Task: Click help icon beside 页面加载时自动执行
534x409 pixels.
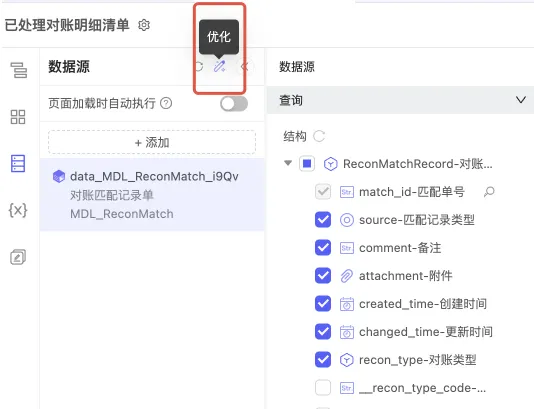Action: (166, 103)
